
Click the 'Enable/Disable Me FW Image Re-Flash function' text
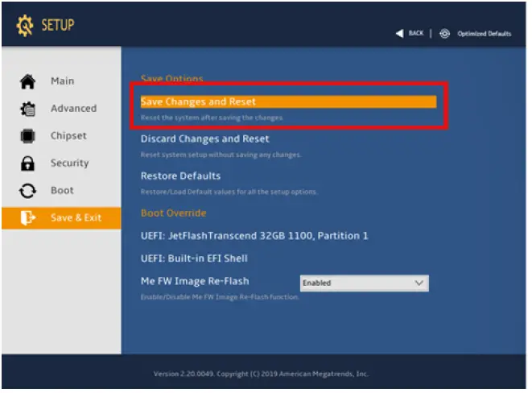(220, 297)
